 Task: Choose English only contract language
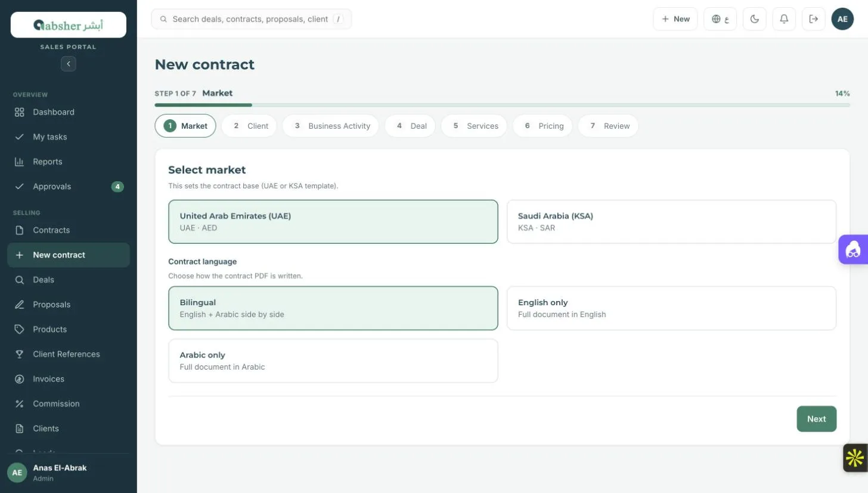671,308
